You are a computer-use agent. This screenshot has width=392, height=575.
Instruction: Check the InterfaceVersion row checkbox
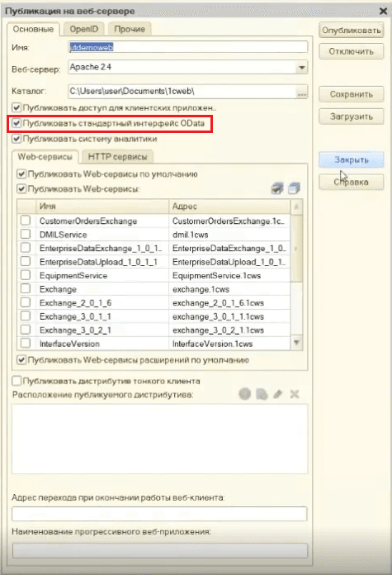26,343
